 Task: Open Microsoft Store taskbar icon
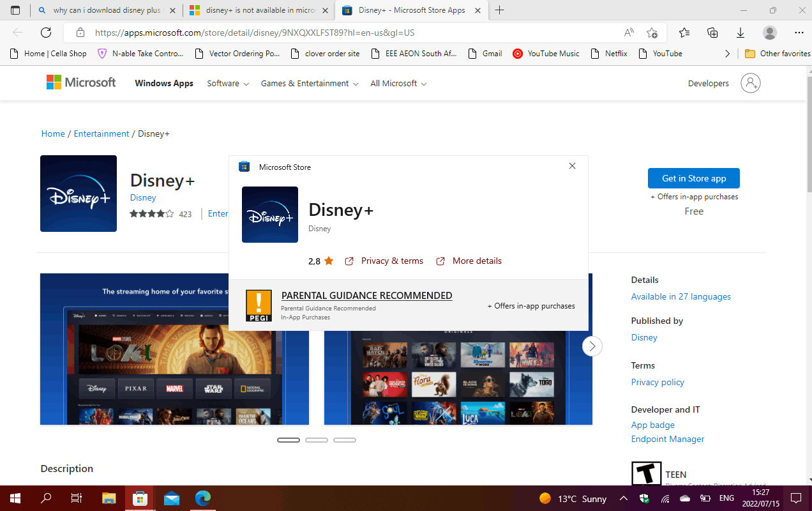140,498
